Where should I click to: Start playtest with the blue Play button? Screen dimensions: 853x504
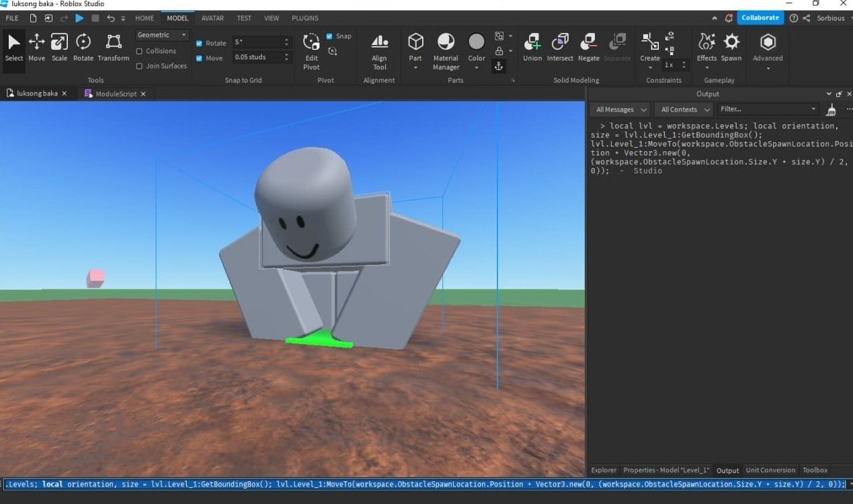(79, 18)
